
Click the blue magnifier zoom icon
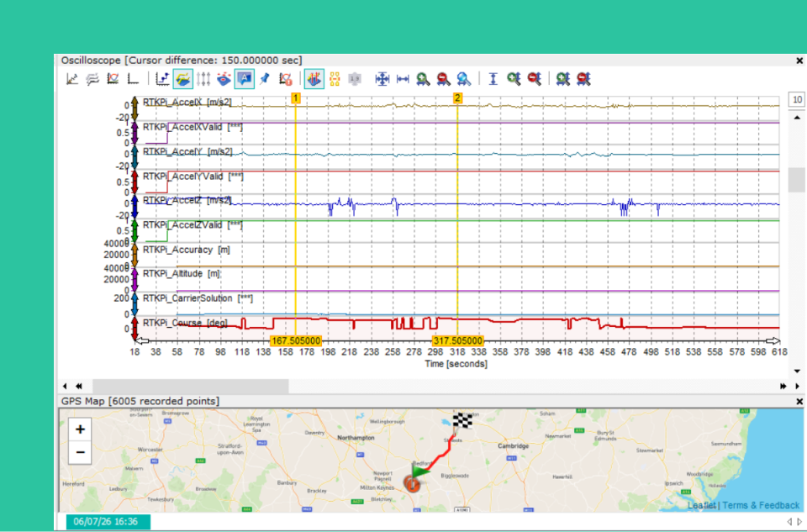(464, 79)
